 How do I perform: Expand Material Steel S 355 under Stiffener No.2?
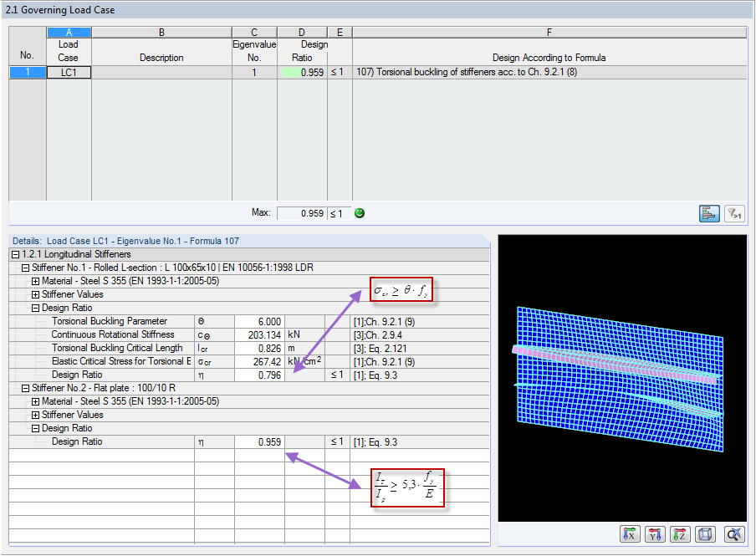tap(36, 401)
